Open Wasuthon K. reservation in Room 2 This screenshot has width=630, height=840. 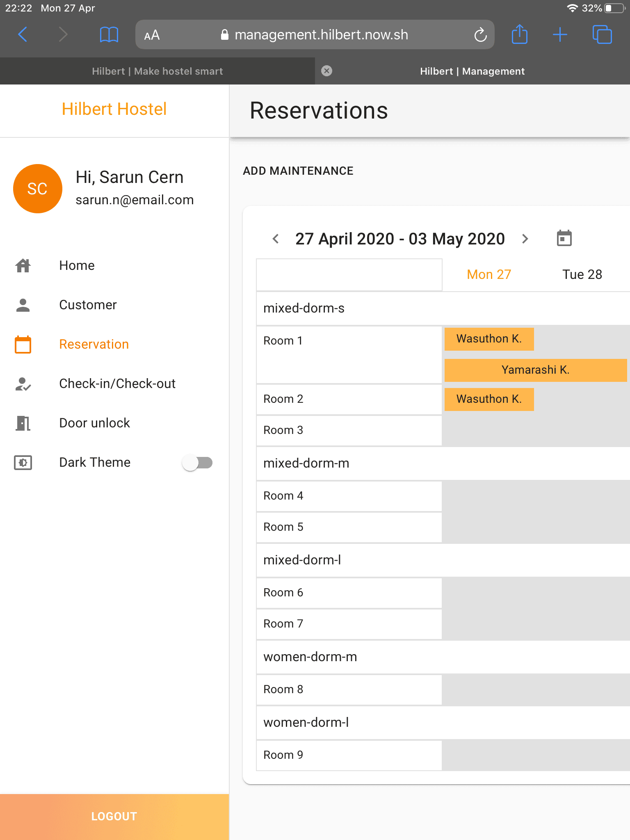tap(489, 399)
